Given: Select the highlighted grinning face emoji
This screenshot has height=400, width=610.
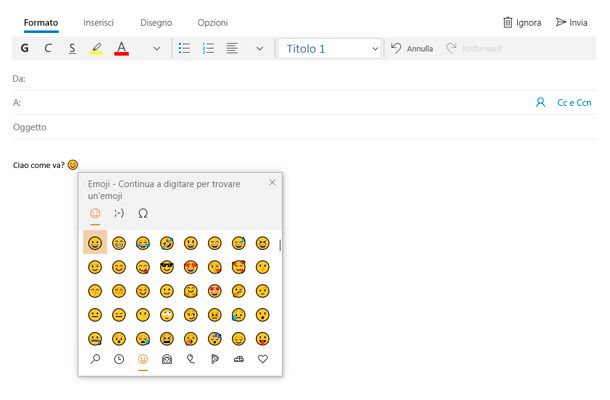Looking at the screenshot, I should (x=95, y=243).
